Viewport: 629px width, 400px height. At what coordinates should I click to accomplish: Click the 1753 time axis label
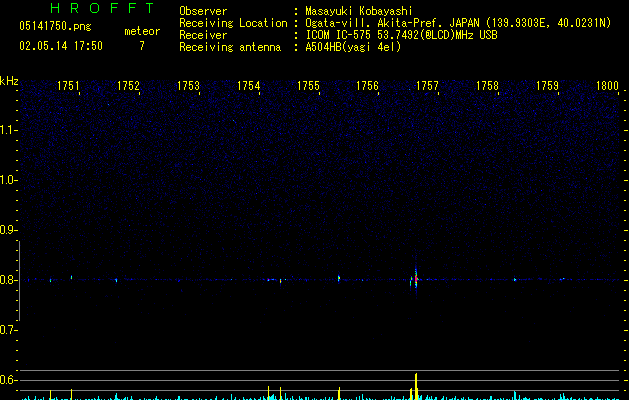[x=188, y=86]
